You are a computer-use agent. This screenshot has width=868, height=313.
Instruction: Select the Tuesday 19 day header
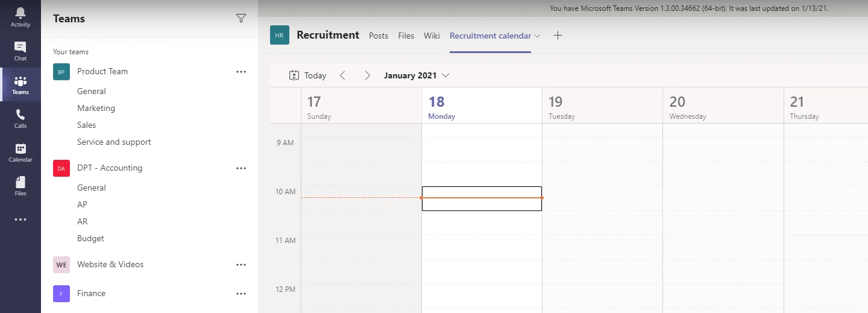(602, 106)
